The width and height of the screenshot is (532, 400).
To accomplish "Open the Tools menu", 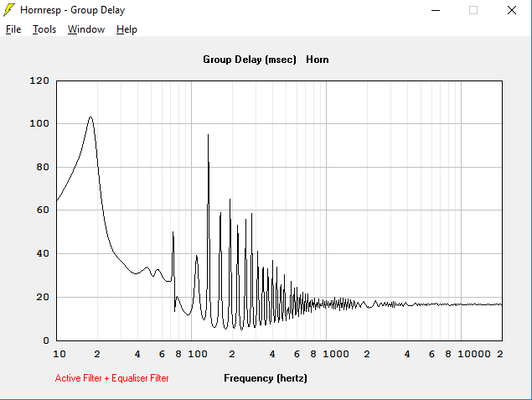I will point(44,29).
